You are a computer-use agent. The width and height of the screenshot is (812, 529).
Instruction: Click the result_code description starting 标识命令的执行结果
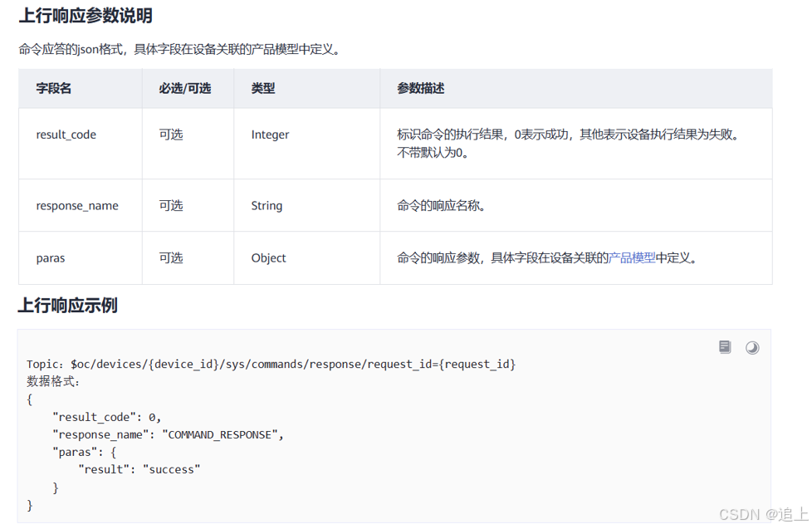569,144
